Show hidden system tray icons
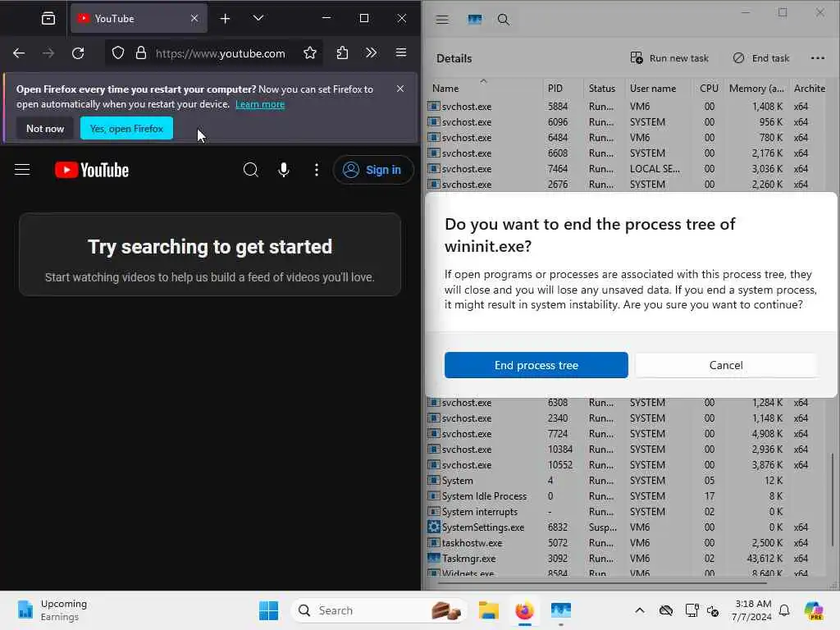The height and width of the screenshot is (630, 840). point(640,610)
